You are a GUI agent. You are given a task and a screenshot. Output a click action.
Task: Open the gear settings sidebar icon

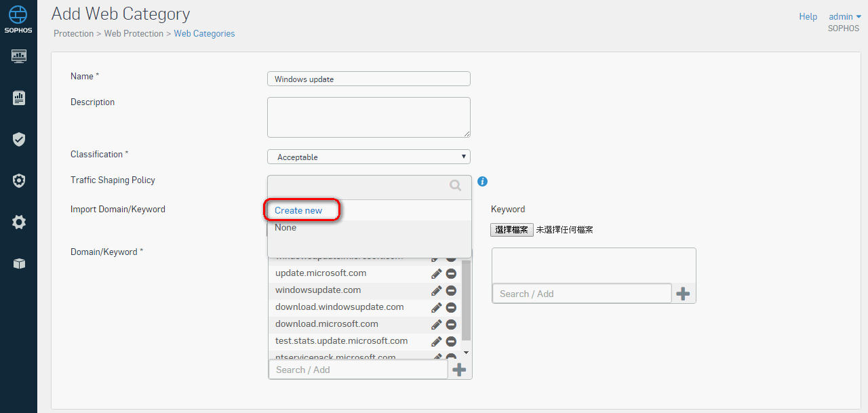coord(19,222)
